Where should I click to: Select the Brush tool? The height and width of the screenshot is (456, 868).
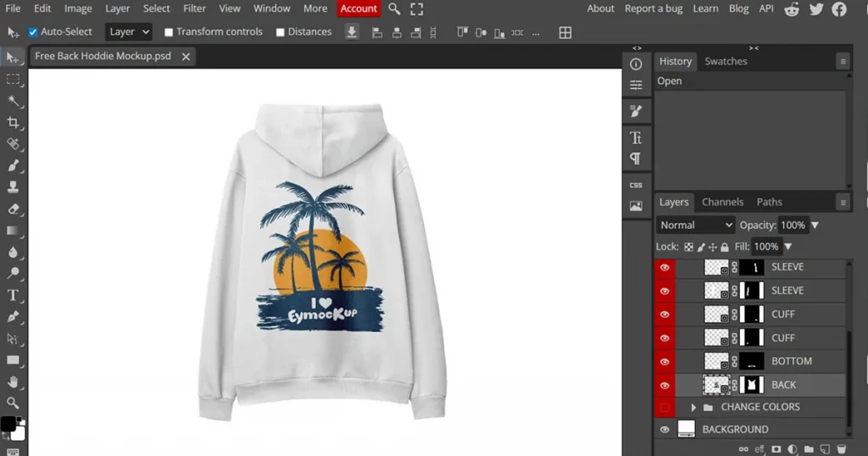coord(13,165)
